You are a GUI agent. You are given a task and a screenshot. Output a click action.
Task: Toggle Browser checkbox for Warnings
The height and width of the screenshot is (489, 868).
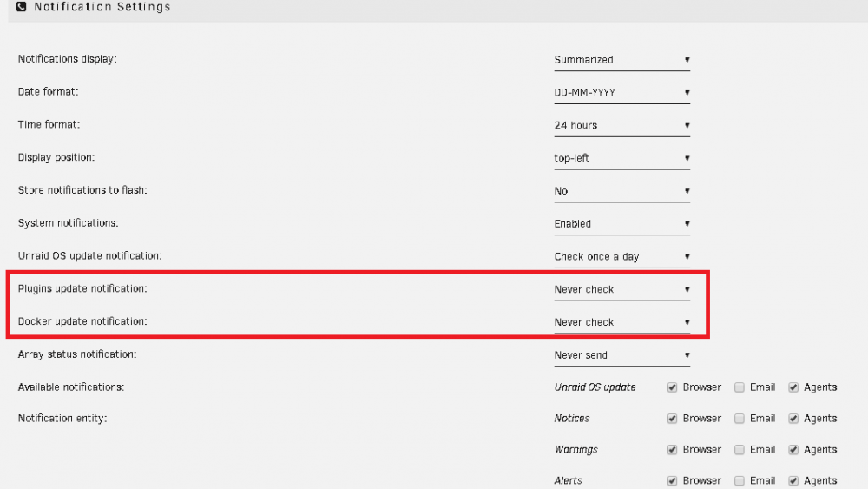(672, 450)
